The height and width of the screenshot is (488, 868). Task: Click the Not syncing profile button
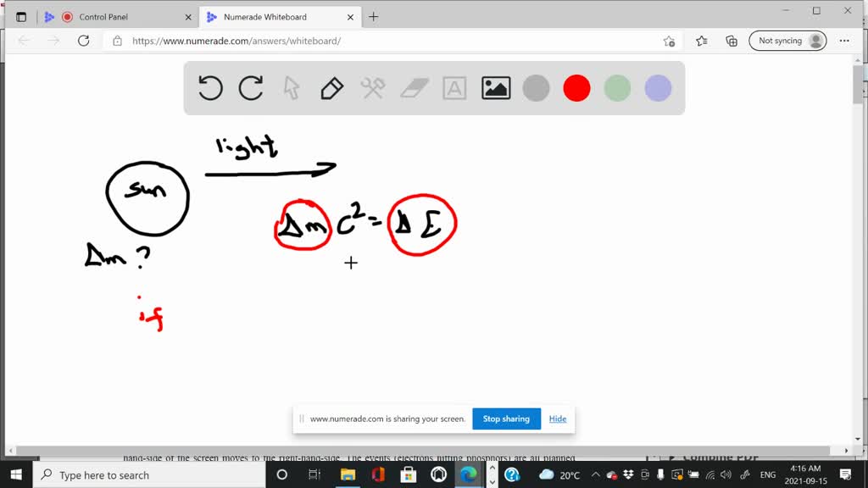click(787, 41)
